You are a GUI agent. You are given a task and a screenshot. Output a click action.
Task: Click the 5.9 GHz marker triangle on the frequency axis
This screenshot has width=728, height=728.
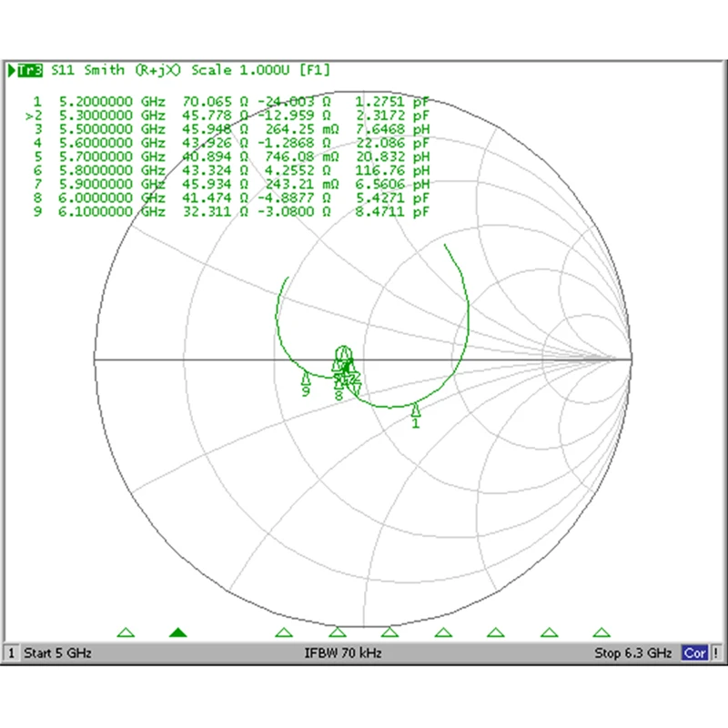(495, 632)
